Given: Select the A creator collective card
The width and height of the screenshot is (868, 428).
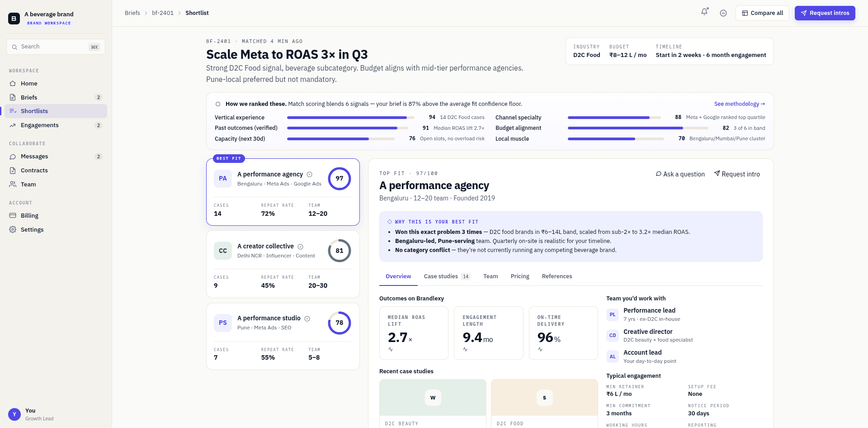Looking at the screenshot, I should [x=283, y=264].
